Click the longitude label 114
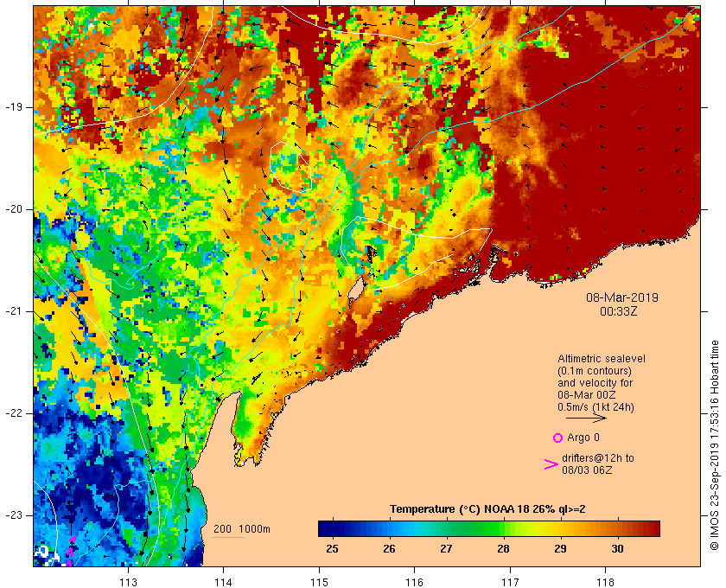 (x=224, y=582)
